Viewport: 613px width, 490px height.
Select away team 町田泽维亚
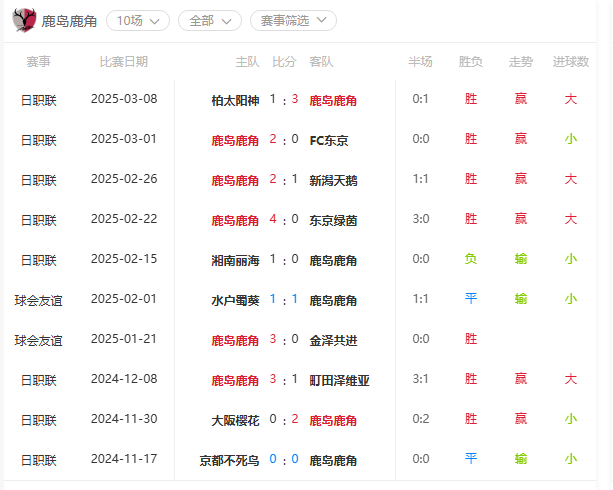tap(339, 381)
